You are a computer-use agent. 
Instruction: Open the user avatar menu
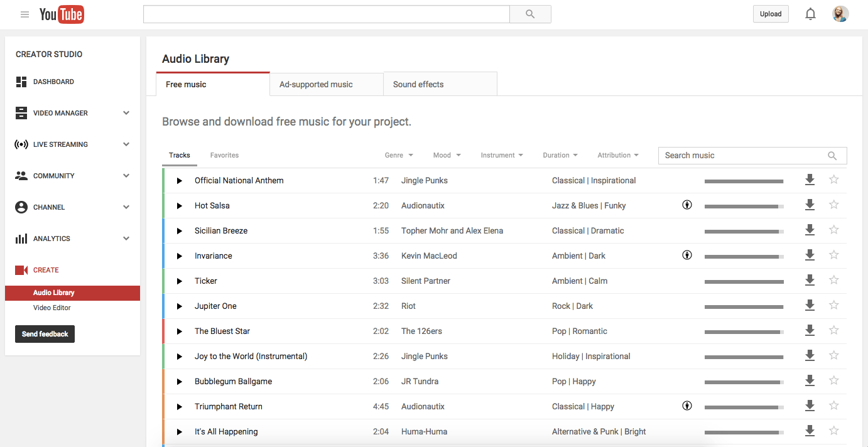click(840, 14)
